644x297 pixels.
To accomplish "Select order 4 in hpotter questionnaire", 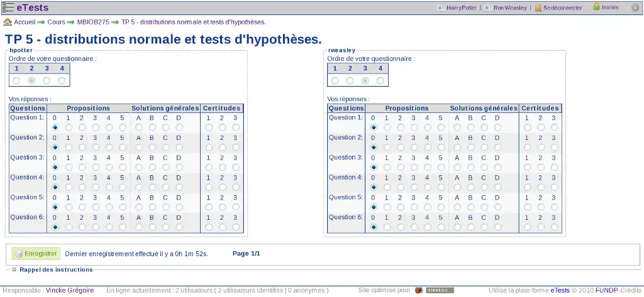I will 62,81.
